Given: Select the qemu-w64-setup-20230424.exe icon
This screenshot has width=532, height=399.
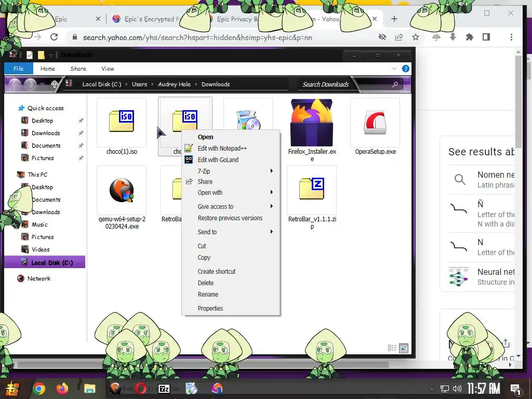Looking at the screenshot, I should [x=122, y=190].
